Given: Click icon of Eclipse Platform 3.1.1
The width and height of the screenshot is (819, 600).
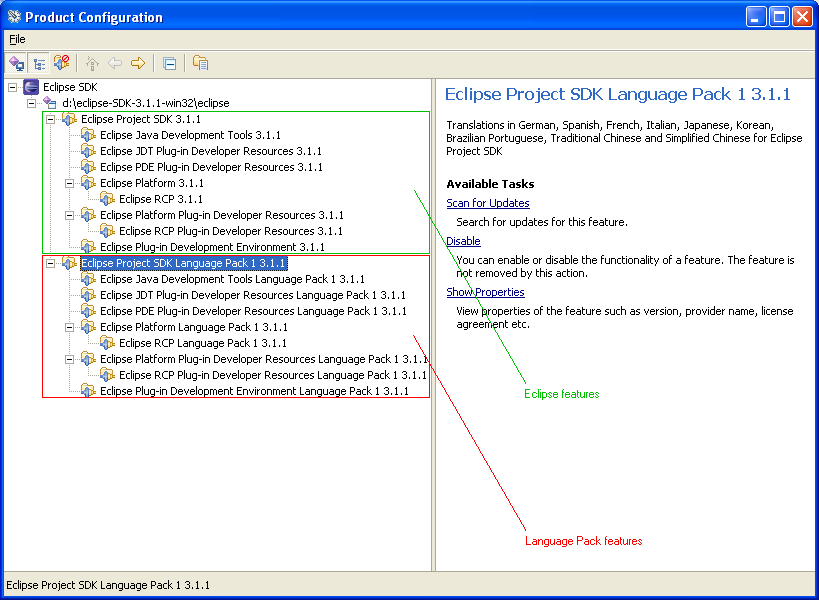Looking at the screenshot, I should (x=88, y=183).
